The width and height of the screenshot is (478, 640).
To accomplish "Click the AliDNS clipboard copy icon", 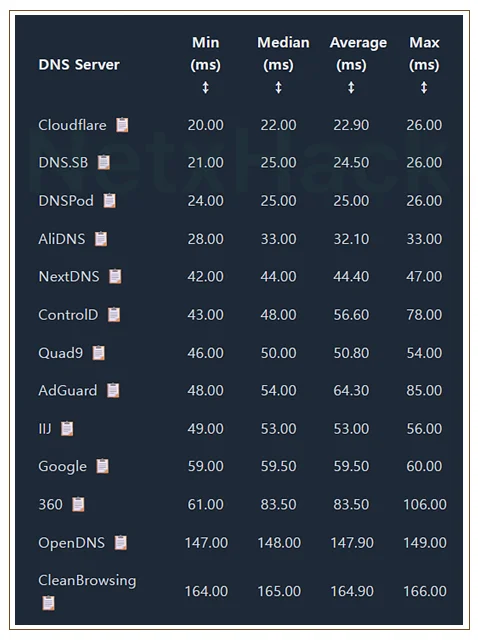I will (x=101, y=239).
